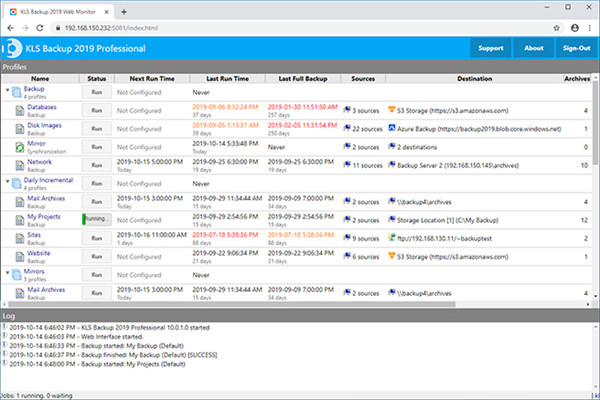This screenshot has width=600, height=400.
Task: Click the profiles vertical scrollbar
Action: click(x=595, y=122)
